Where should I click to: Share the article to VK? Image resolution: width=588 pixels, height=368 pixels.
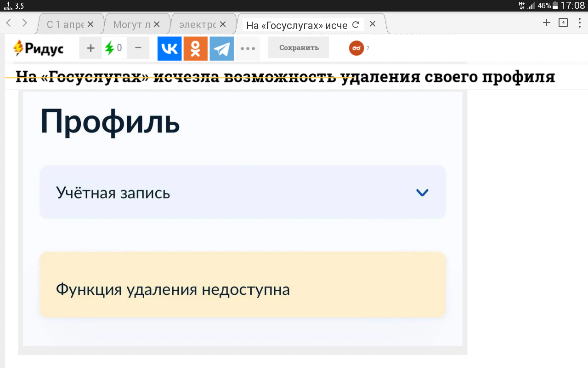tap(170, 48)
